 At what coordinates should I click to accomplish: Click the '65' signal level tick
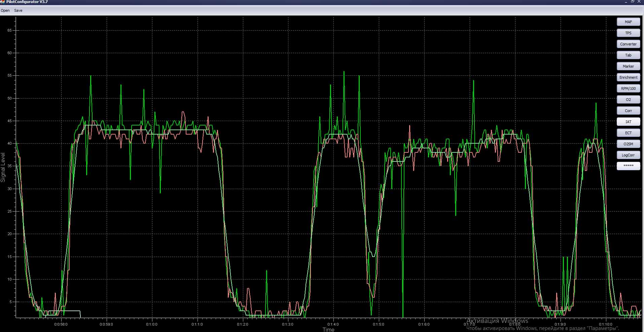(9, 30)
